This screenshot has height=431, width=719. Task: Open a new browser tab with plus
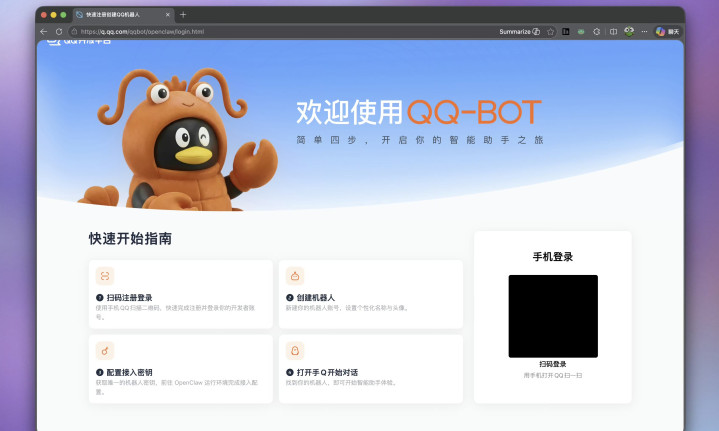183,15
